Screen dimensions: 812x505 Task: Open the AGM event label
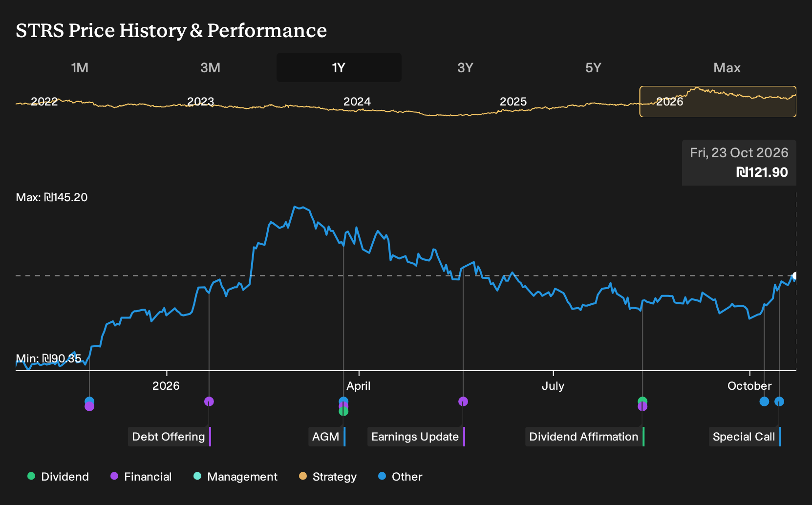click(327, 437)
